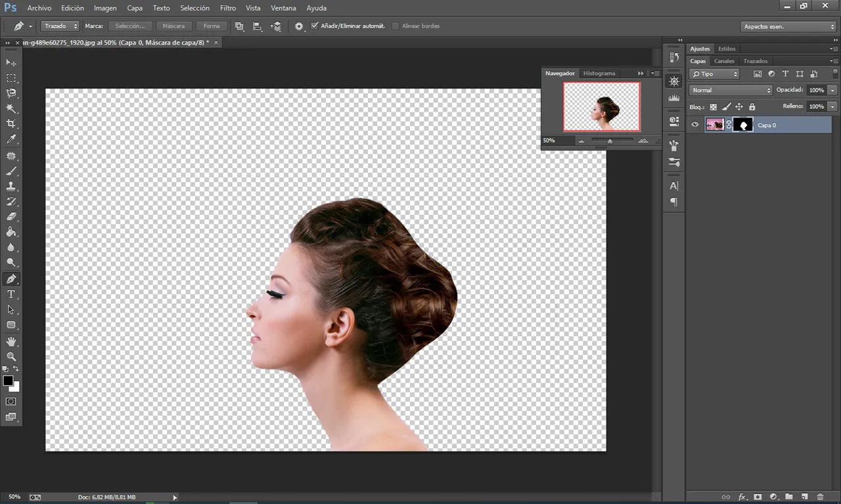Open the pen tool preset picker arrow
This screenshot has width=841, height=504.
pyautogui.click(x=31, y=26)
